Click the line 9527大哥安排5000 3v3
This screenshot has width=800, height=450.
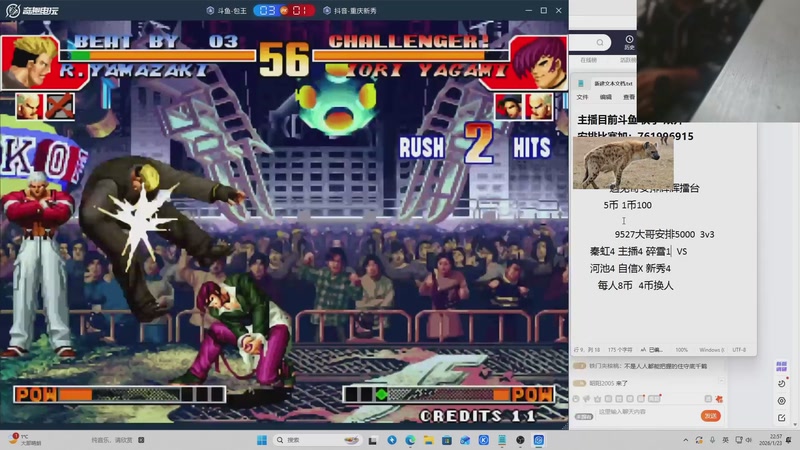point(664,234)
